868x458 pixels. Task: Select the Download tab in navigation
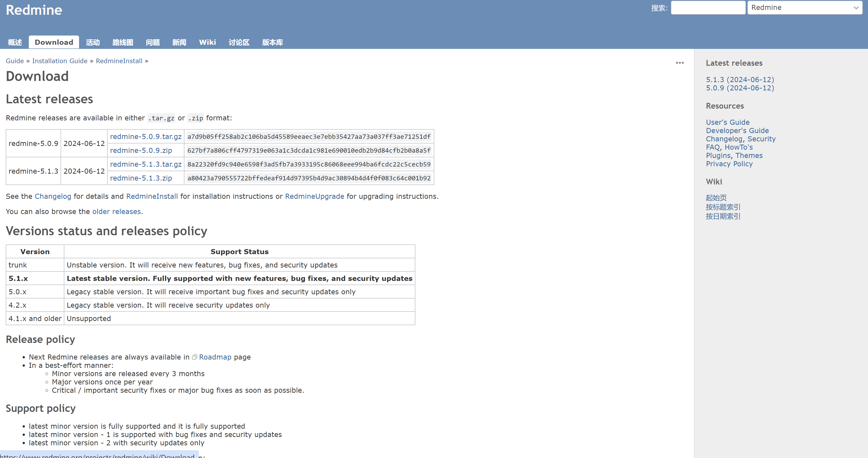(53, 42)
